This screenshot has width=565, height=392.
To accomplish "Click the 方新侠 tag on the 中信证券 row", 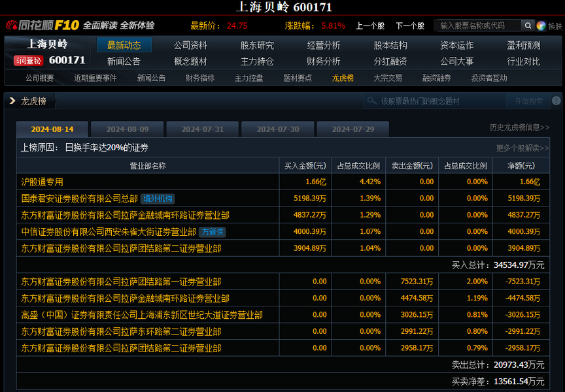I will [213, 232].
